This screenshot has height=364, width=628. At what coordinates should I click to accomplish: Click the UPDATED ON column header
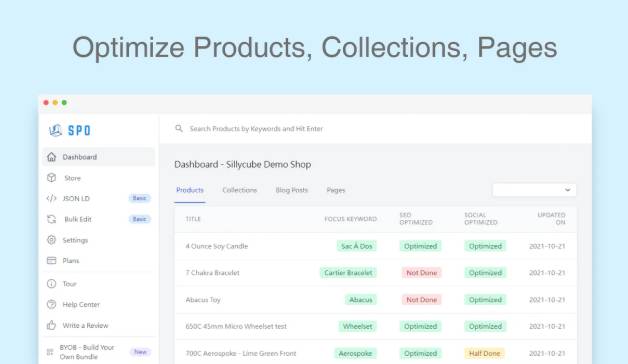[551, 219]
